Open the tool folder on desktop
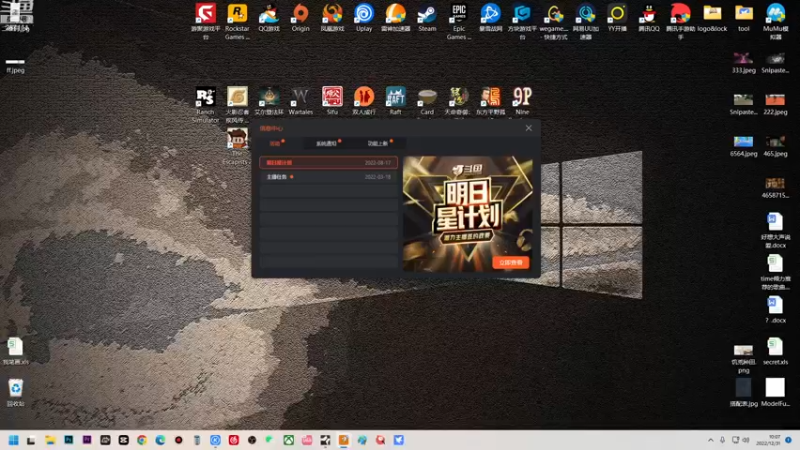Viewport: 800px width, 450px height. coord(743,18)
